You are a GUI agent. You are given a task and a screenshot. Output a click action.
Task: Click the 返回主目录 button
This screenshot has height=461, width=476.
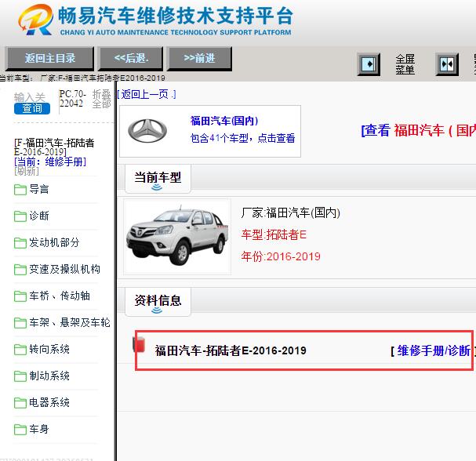click(x=49, y=58)
